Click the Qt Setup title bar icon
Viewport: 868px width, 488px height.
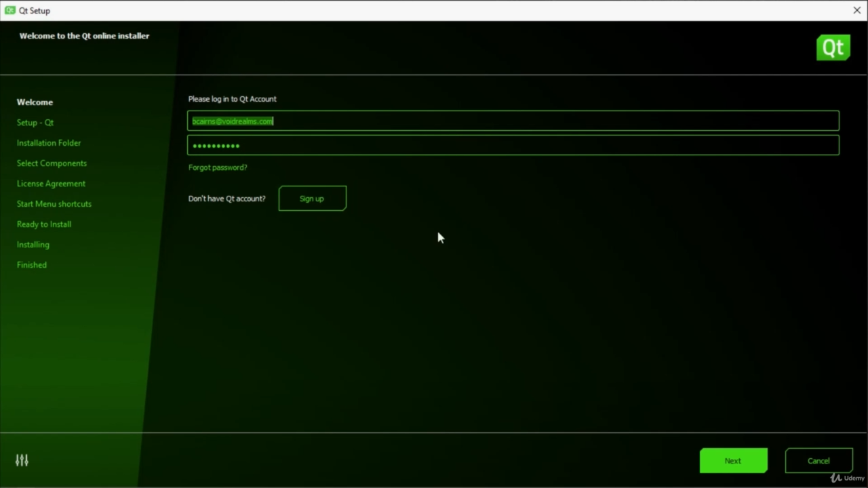pos(9,10)
